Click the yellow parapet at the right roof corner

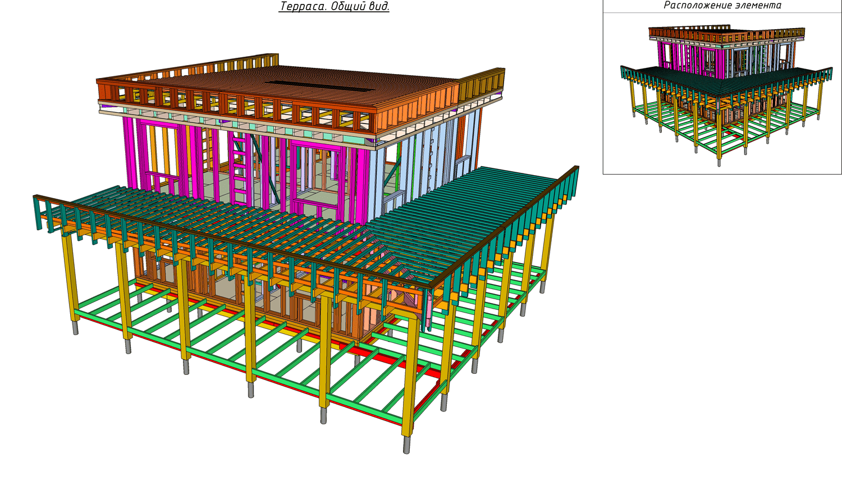coord(482,83)
